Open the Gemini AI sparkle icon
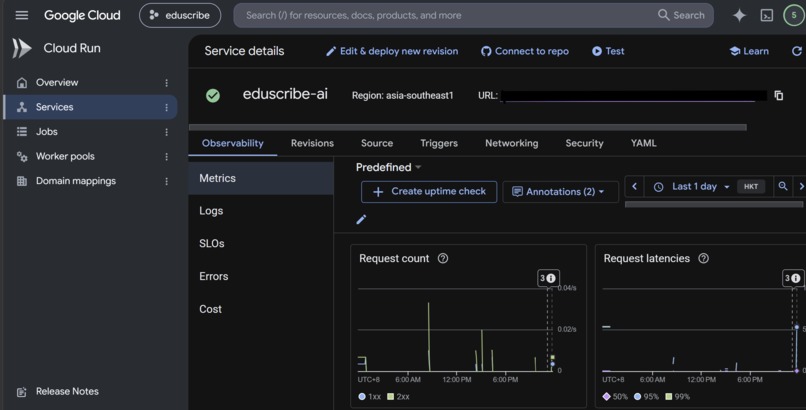 click(739, 15)
